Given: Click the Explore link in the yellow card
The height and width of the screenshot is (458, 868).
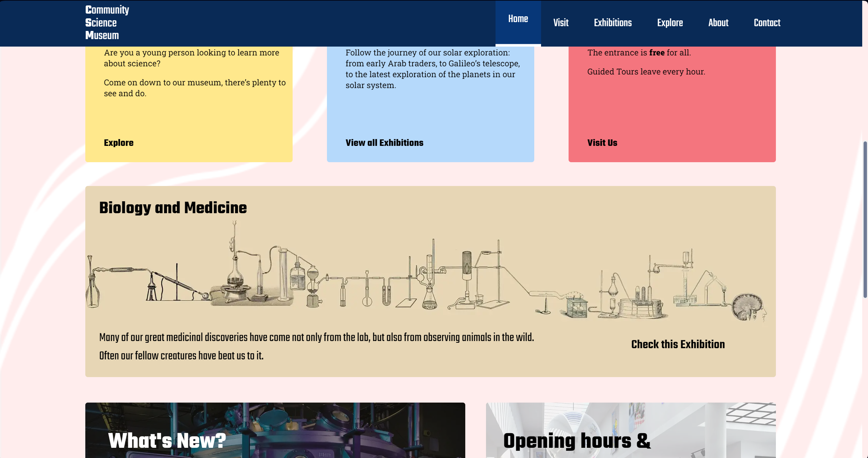Looking at the screenshot, I should tap(118, 143).
